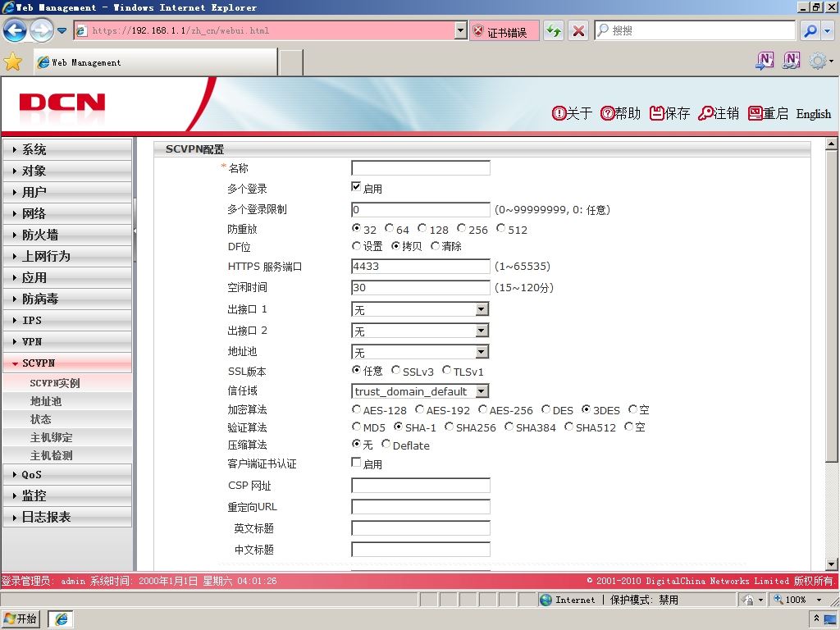The image size is (840, 630).
Task: Click the 重定向URL input field
Action: (421, 507)
